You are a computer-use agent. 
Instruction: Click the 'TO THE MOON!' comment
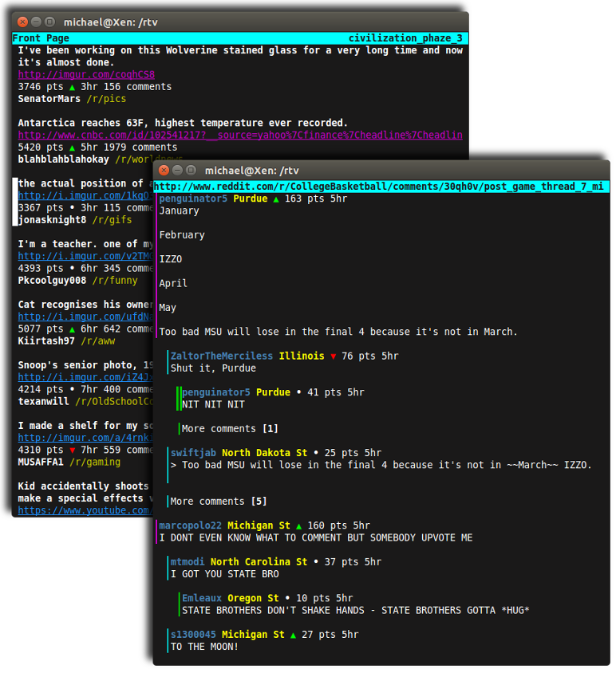[204, 647]
